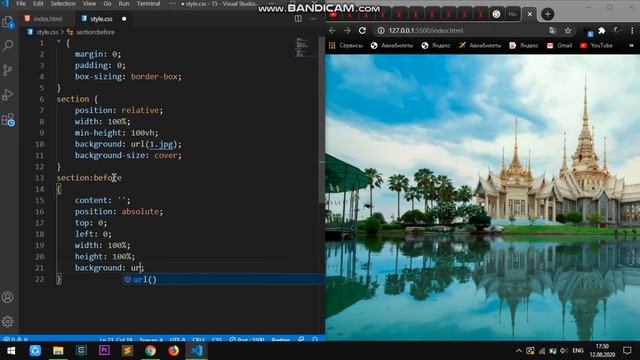Viewport: 640px width, 360px height.
Task: Show hidden bookmarks overflow chevron
Action: point(631,45)
